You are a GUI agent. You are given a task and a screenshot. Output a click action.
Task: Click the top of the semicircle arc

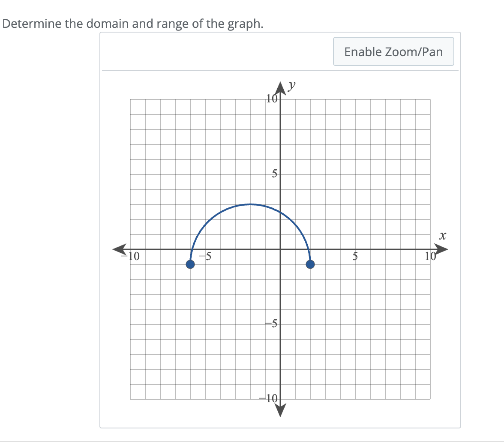click(x=250, y=205)
